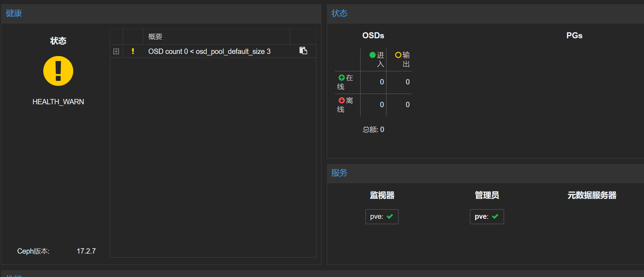Open the pve manager service box
Viewport: 644px width, 277px height.
[x=487, y=217]
